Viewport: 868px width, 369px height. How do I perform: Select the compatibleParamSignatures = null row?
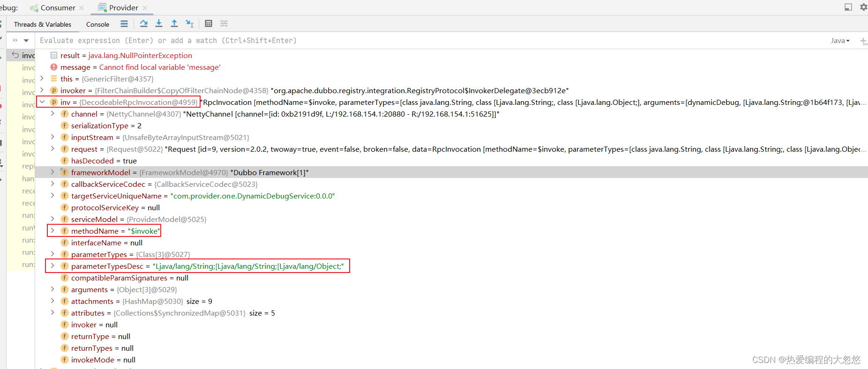click(451, 278)
